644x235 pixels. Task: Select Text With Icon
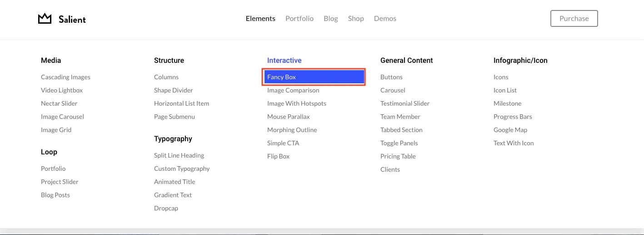click(x=514, y=143)
